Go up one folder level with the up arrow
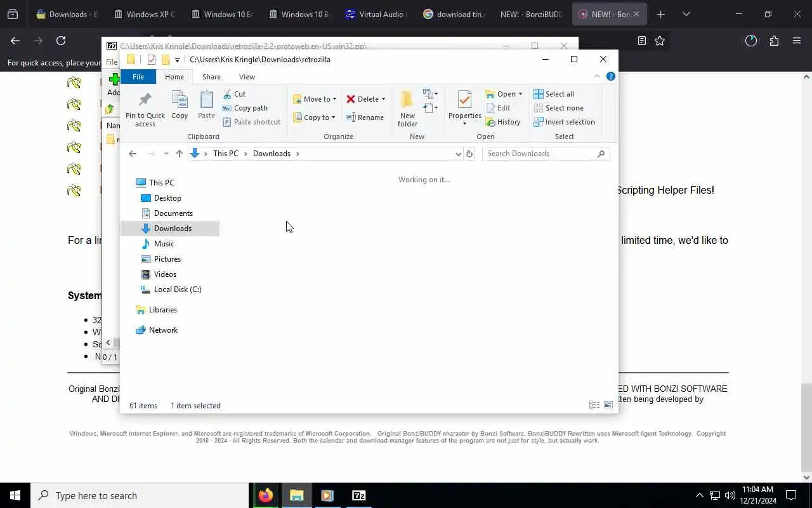The height and width of the screenshot is (508, 812). [180, 154]
